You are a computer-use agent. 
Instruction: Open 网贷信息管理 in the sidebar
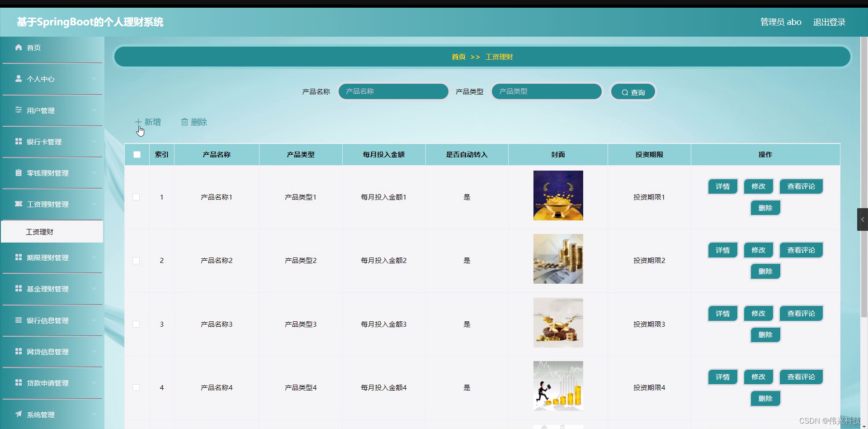[x=19, y=352]
